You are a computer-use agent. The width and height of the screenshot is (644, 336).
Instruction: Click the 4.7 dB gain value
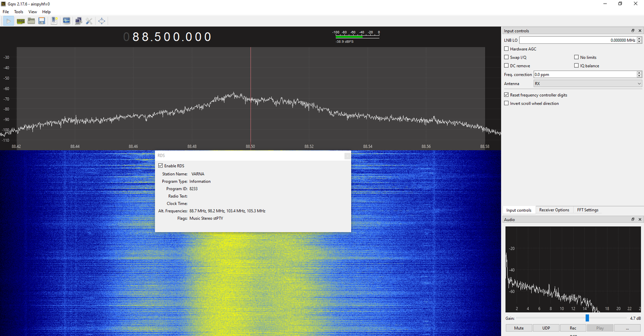click(x=635, y=318)
